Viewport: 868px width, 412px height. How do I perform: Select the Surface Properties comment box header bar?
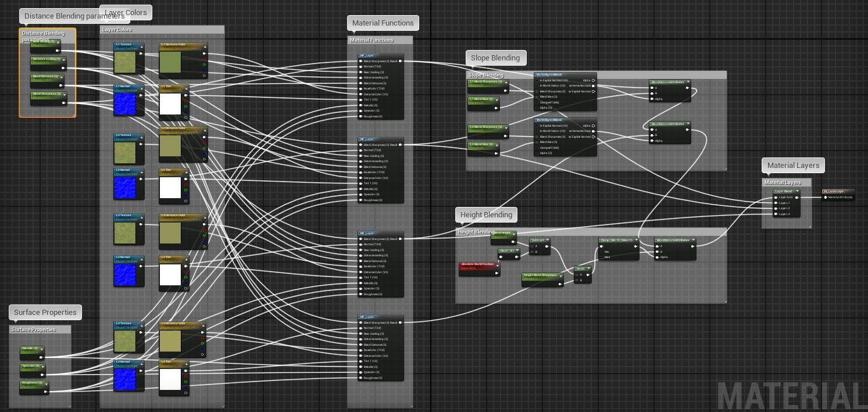(x=40, y=329)
